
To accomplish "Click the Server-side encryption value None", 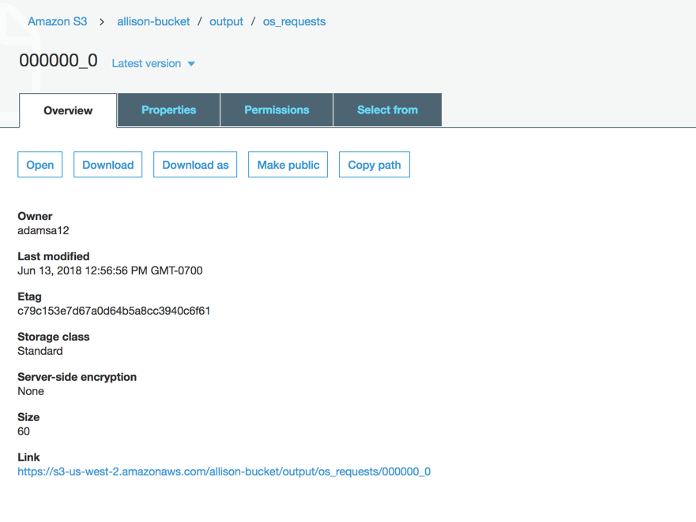I will pos(31,391).
